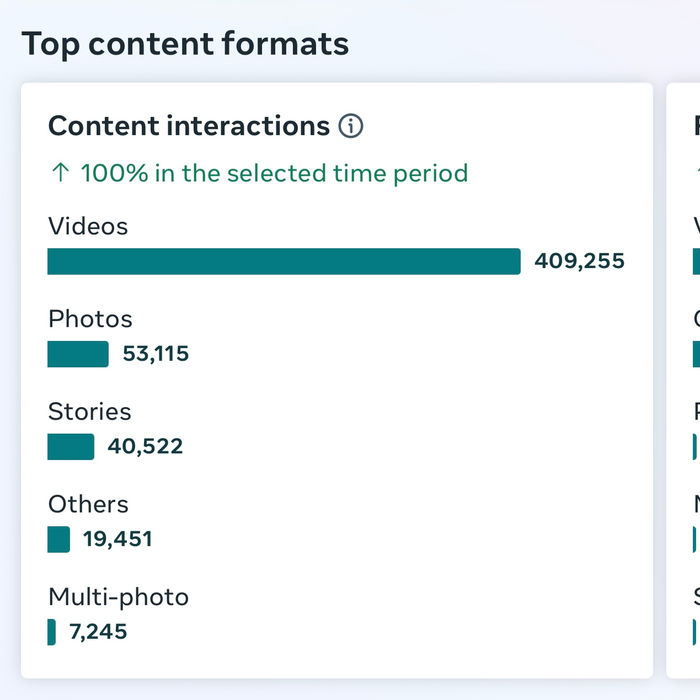
Task: Click the Multi-photo value 7,245
Action: click(98, 632)
